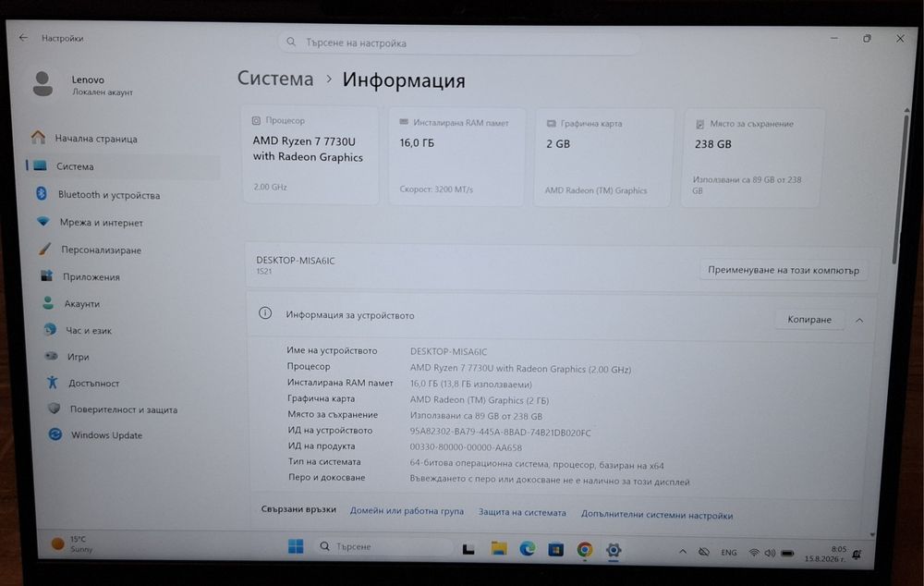Open Task View on taskbar
The width and height of the screenshot is (924, 586).
[468, 549]
